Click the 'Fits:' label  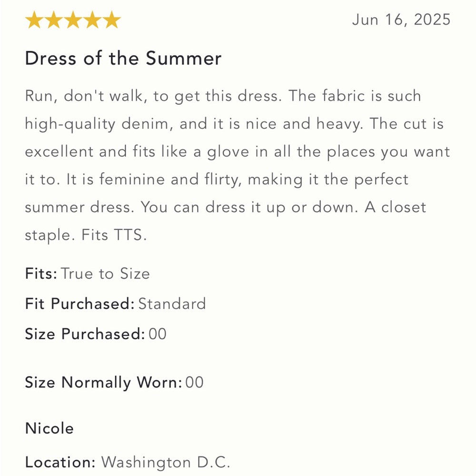pos(41,274)
